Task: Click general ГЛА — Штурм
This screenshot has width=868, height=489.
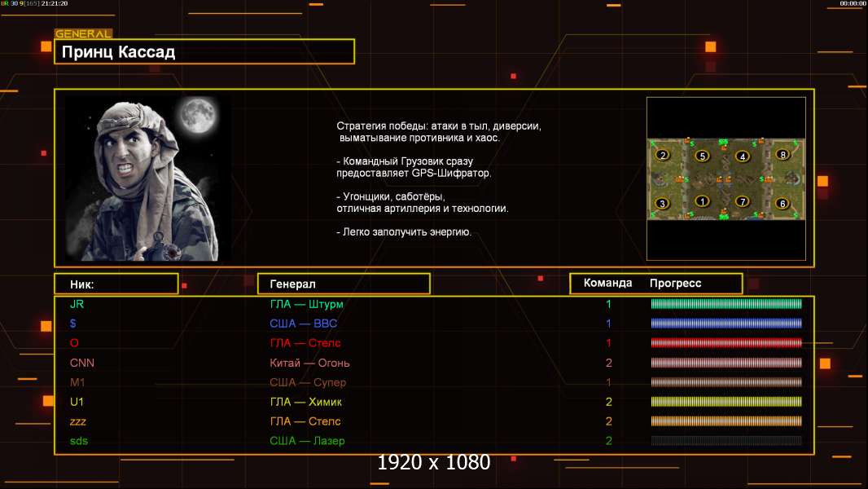Action: pyautogui.click(x=306, y=304)
